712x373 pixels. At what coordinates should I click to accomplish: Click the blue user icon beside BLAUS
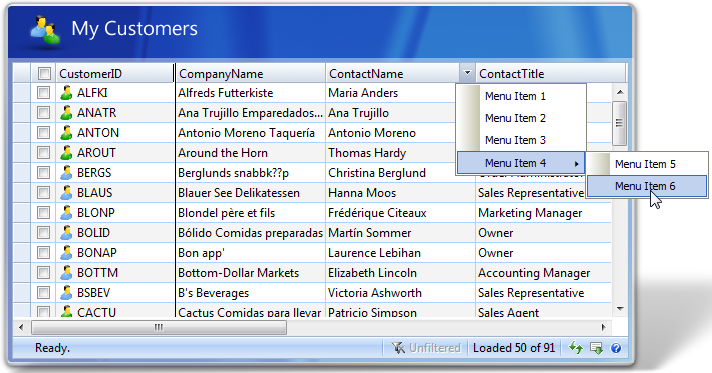(x=66, y=193)
